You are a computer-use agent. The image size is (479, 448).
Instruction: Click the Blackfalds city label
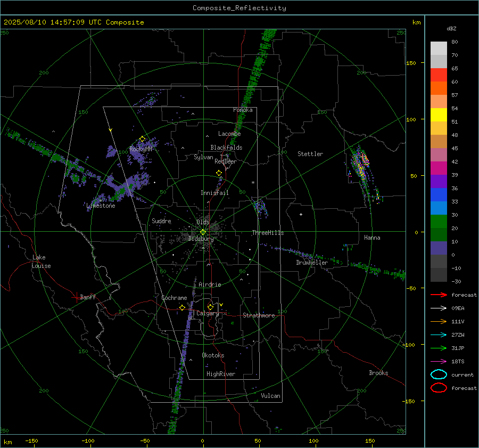coord(226,148)
